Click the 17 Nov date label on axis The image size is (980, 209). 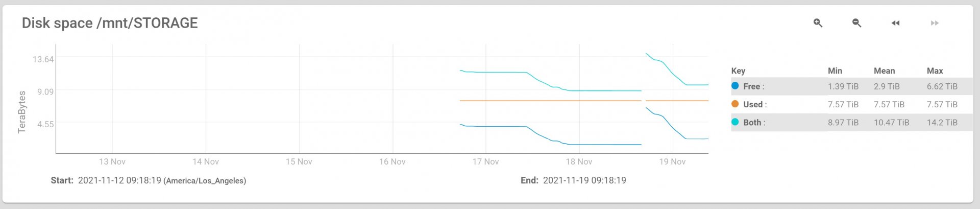click(x=485, y=161)
